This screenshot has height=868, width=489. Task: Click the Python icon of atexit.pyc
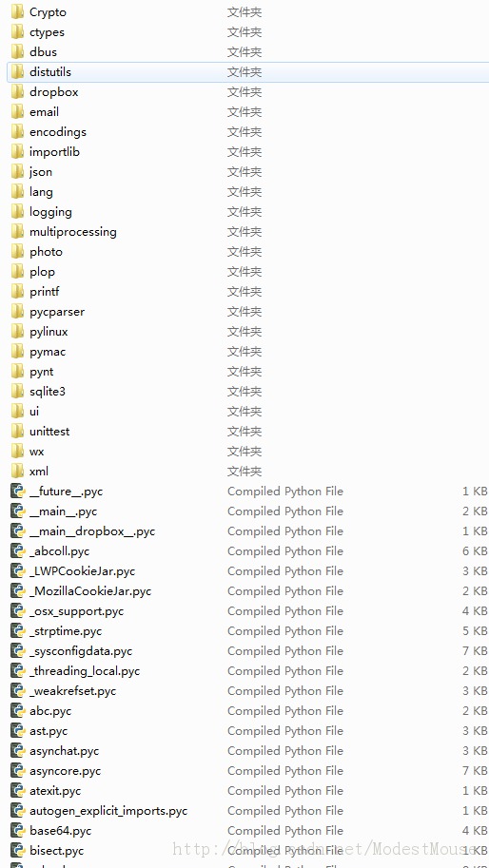click(x=18, y=790)
